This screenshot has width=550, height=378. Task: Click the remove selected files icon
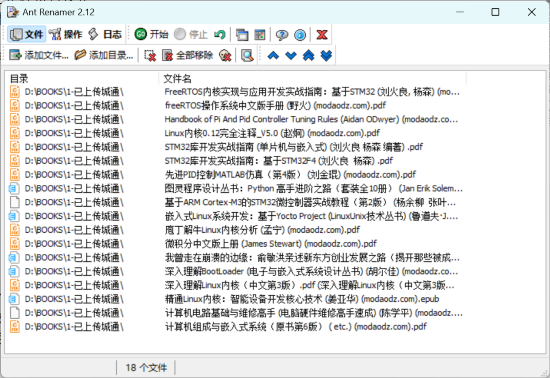(x=150, y=55)
